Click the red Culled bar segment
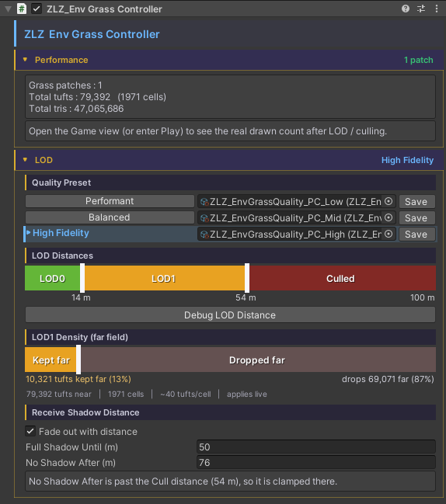The height and width of the screenshot is (504, 446). pyautogui.click(x=343, y=278)
